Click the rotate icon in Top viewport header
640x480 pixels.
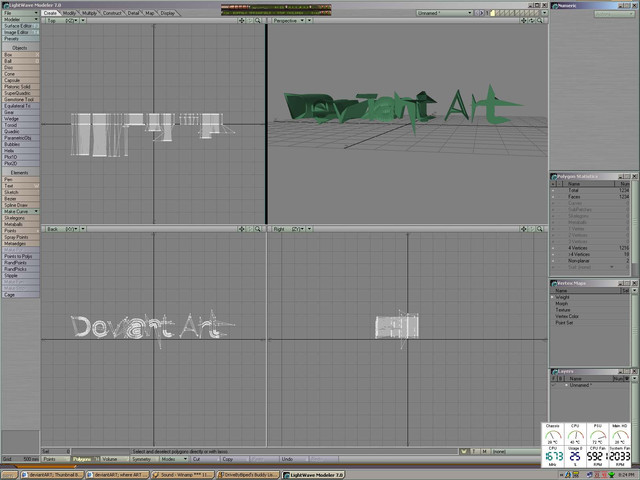[250, 20]
